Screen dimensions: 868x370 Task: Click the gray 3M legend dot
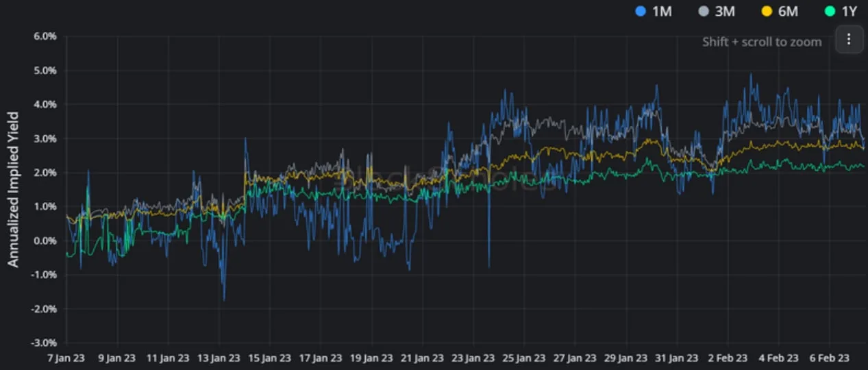[x=702, y=11]
